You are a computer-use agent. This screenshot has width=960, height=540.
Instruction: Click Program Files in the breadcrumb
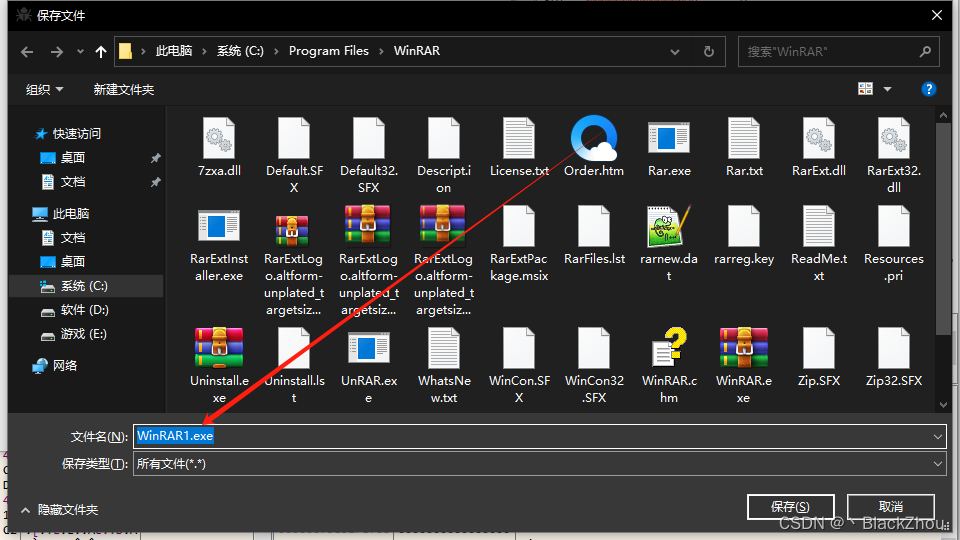[329, 51]
